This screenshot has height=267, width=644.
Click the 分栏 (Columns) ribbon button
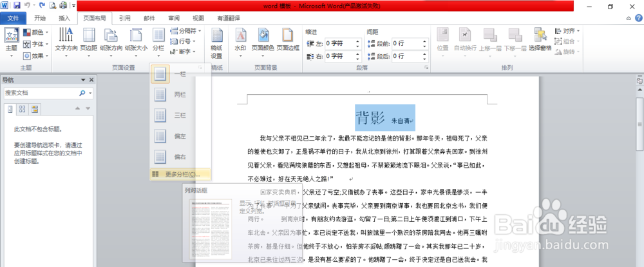(x=158, y=43)
